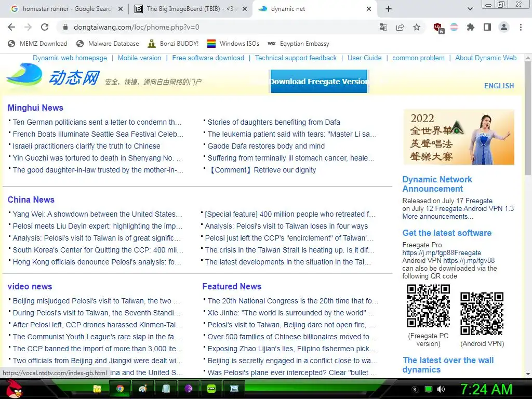Open Technical support feedback link
Image resolution: width=532 pixels, height=399 pixels.
tap(296, 58)
